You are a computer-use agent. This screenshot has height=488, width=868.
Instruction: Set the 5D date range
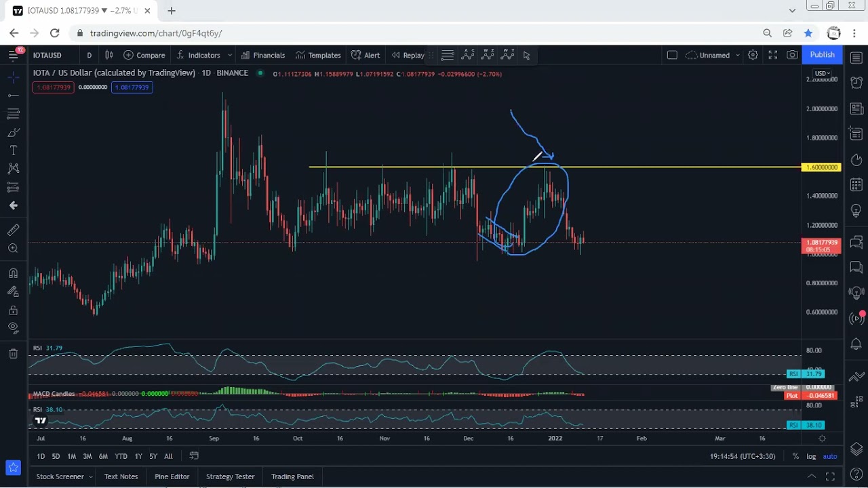click(56, 456)
